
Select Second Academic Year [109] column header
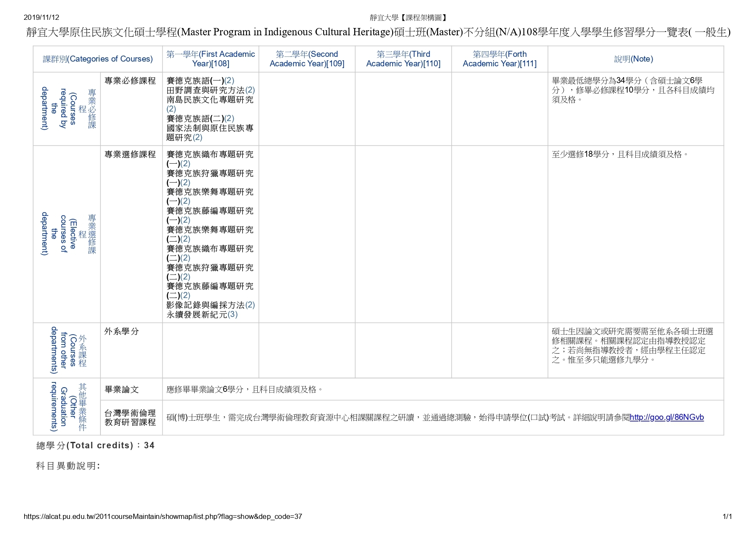[307, 59]
